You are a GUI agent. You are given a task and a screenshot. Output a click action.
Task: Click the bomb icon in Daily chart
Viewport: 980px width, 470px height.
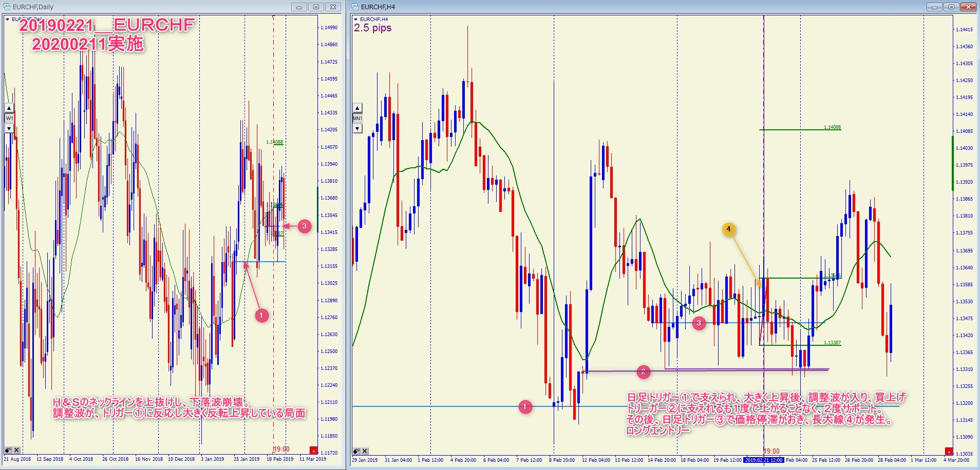tap(8, 450)
